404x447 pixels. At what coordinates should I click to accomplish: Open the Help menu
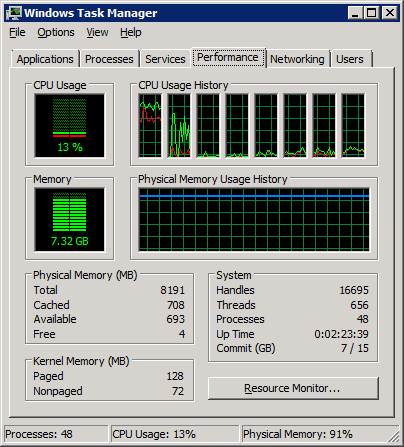(131, 32)
